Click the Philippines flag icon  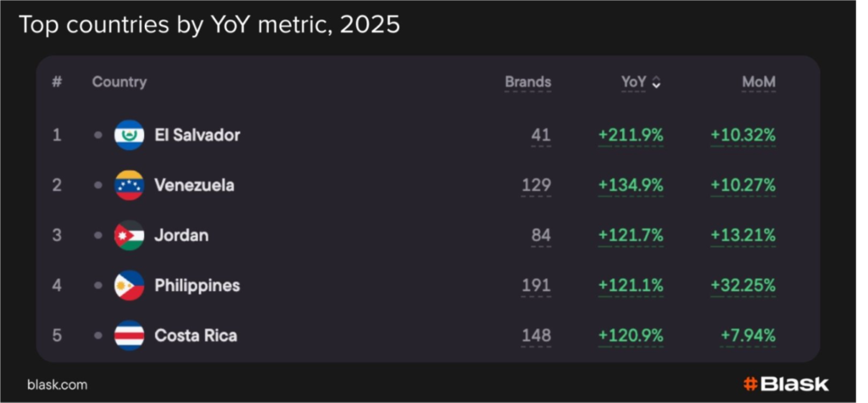click(129, 286)
